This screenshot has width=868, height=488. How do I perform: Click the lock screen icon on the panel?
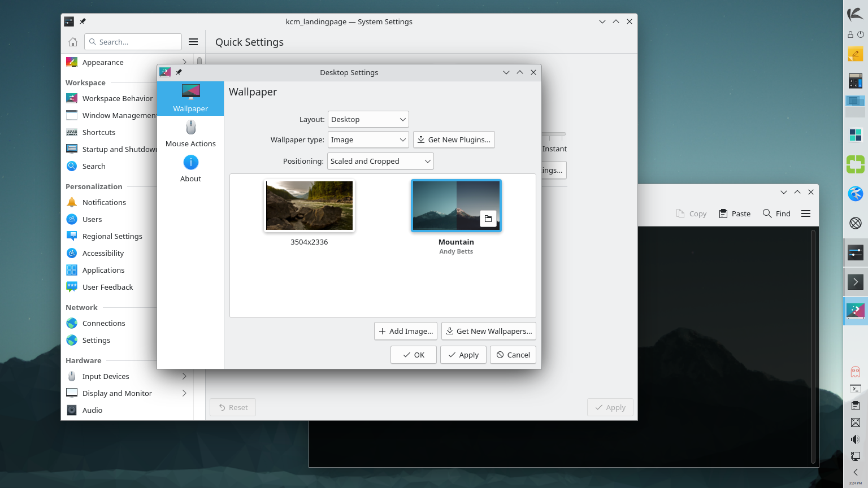pyautogui.click(x=850, y=34)
